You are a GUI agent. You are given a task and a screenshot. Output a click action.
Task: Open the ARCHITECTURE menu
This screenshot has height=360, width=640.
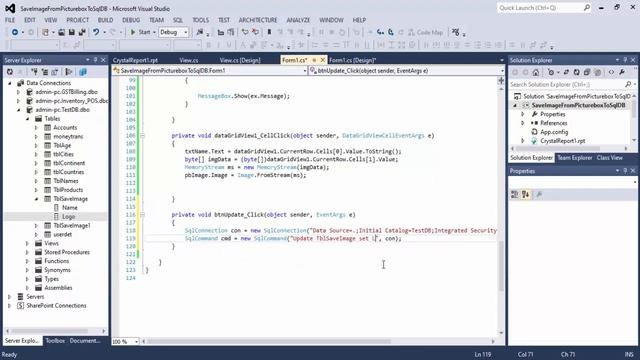[x=258, y=20]
